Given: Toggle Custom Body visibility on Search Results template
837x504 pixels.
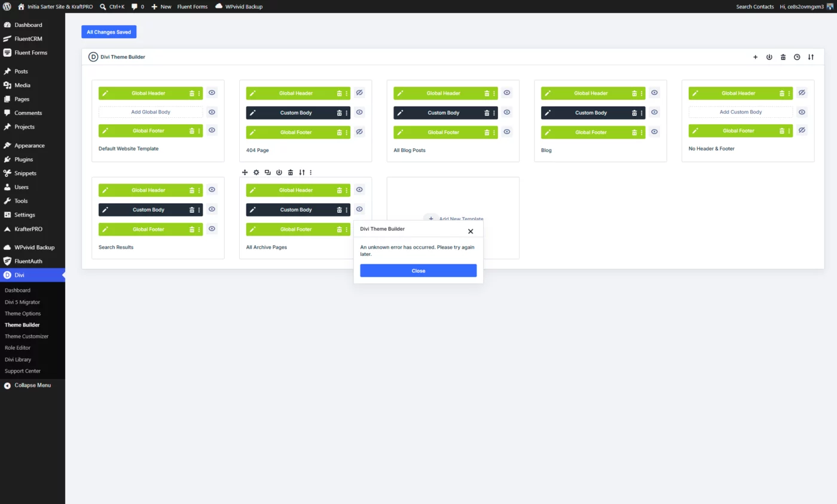Looking at the screenshot, I should coord(212,209).
